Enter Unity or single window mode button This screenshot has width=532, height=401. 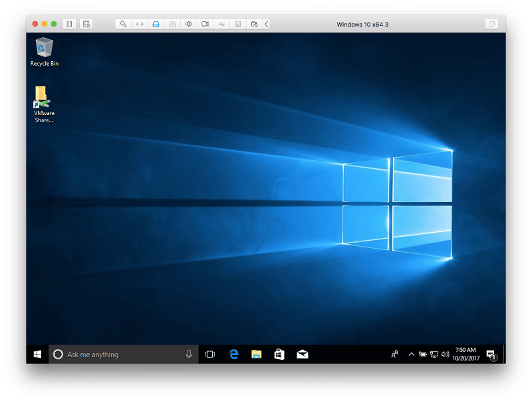click(491, 24)
